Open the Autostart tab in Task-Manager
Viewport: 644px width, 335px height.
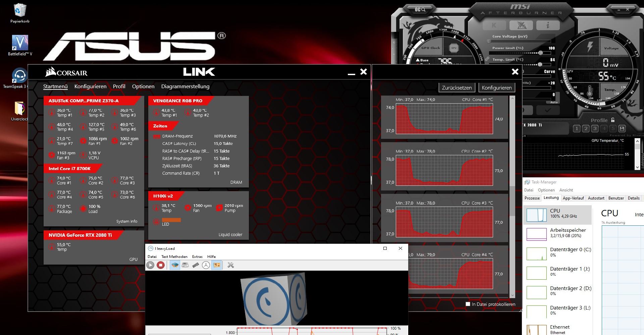(x=596, y=198)
